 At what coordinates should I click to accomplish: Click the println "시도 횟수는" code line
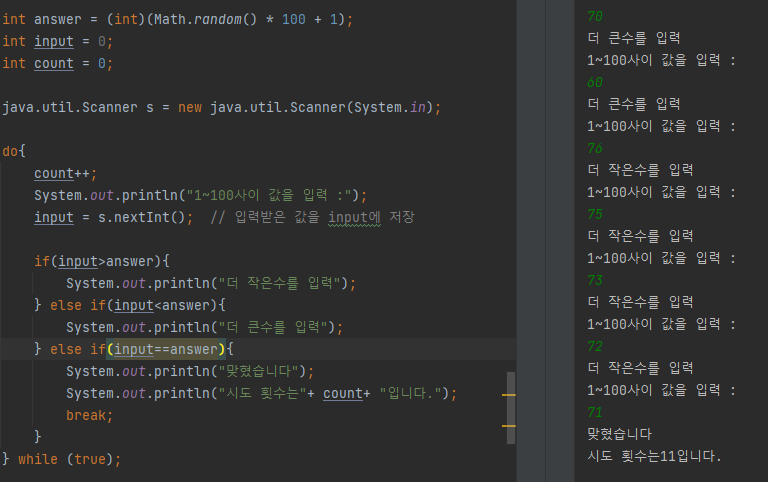pos(262,393)
